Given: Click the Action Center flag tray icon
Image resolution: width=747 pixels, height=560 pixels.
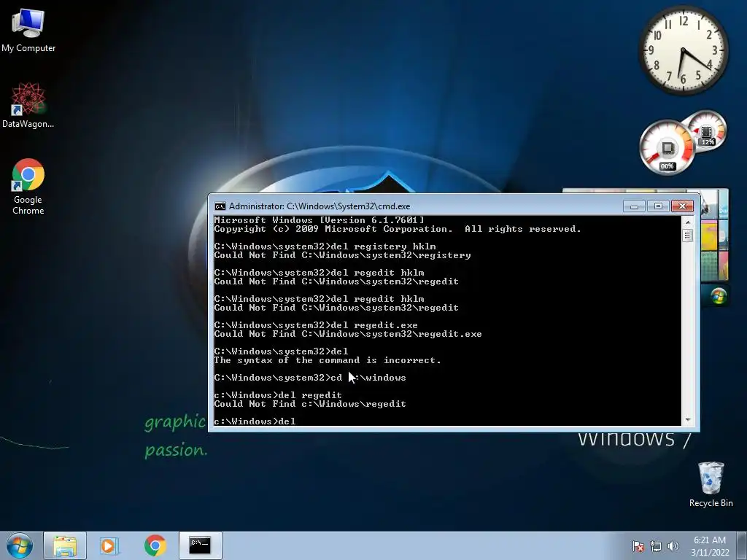Looking at the screenshot, I should pos(638,546).
